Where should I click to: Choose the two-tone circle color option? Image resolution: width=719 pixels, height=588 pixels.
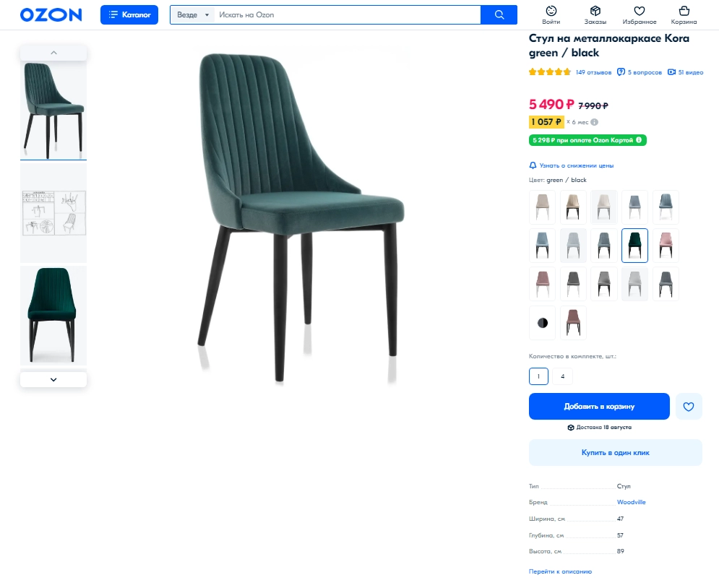click(x=543, y=323)
